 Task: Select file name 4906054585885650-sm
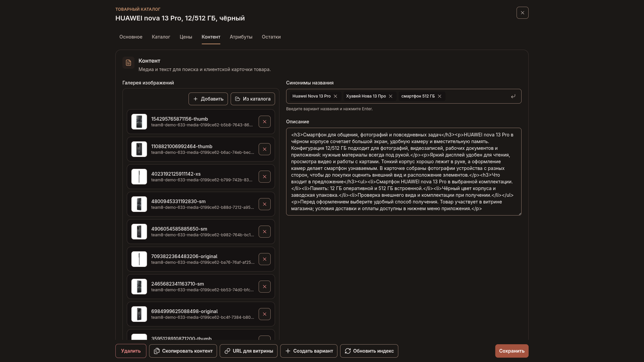pyautogui.click(x=179, y=229)
